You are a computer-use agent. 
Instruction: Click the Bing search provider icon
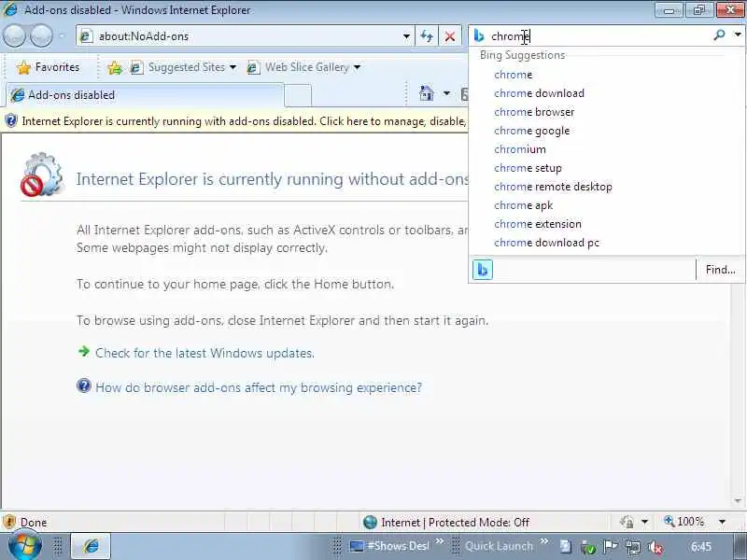(x=479, y=36)
